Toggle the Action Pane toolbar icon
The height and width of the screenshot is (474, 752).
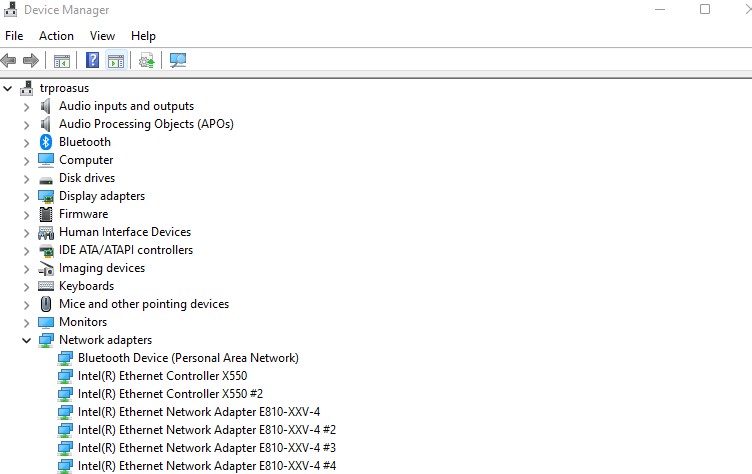tap(116, 61)
